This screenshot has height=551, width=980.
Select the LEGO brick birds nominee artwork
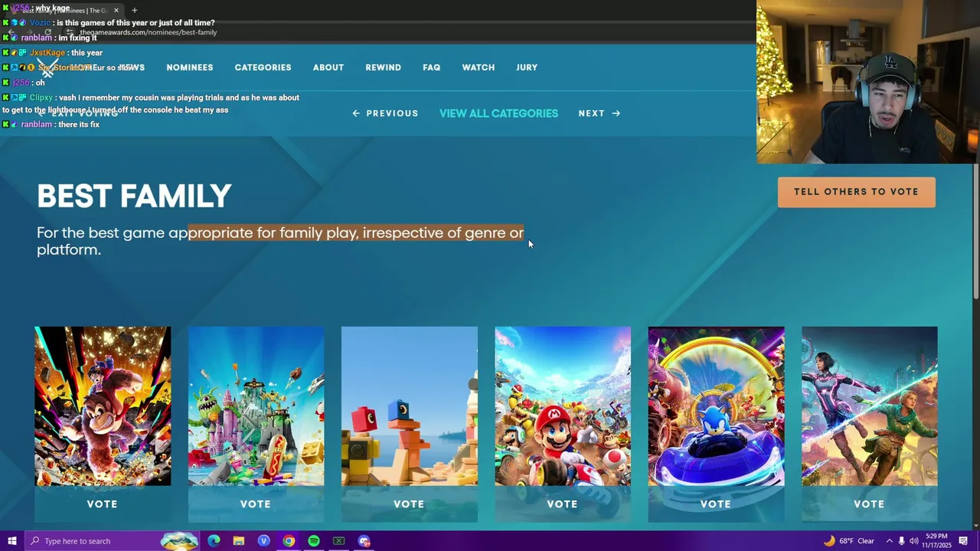(x=410, y=406)
